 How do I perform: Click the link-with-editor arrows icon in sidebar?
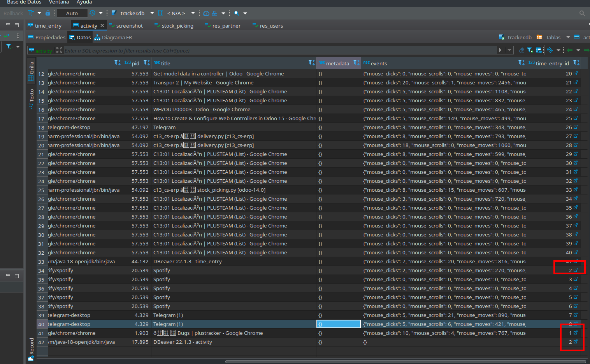click(7, 36)
